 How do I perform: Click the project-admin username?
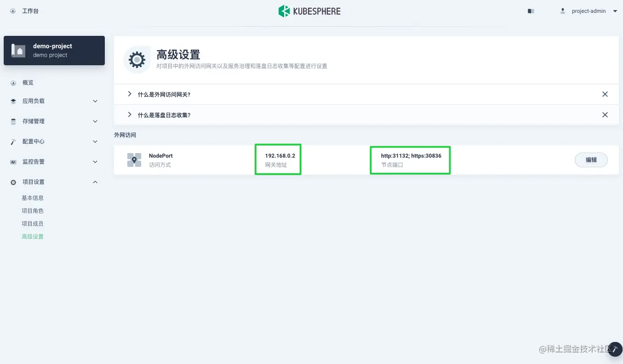tap(589, 11)
